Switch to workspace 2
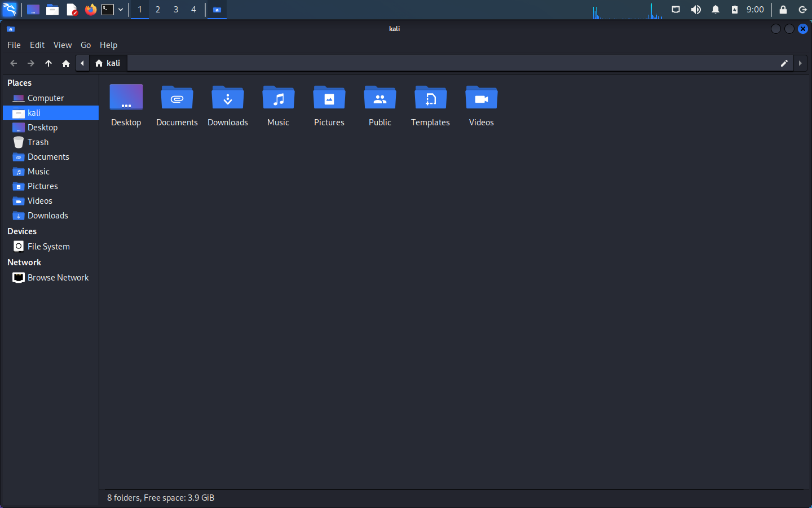812x508 pixels. point(158,10)
